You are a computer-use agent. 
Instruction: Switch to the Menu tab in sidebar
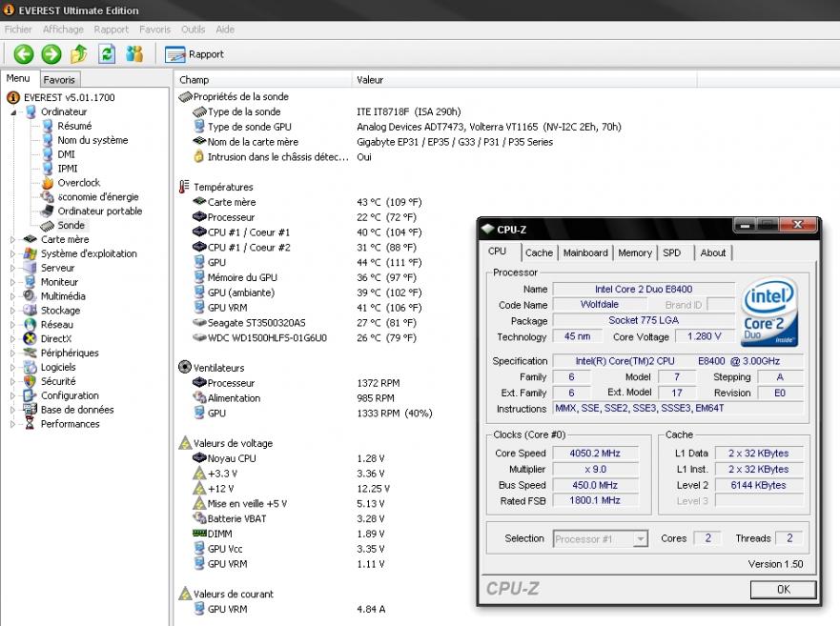click(18, 78)
